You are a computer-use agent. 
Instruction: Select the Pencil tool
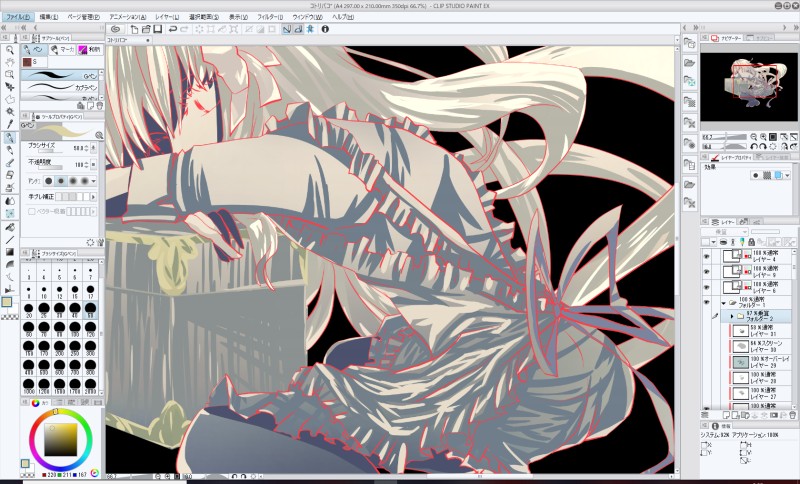click(x=10, y=150)
